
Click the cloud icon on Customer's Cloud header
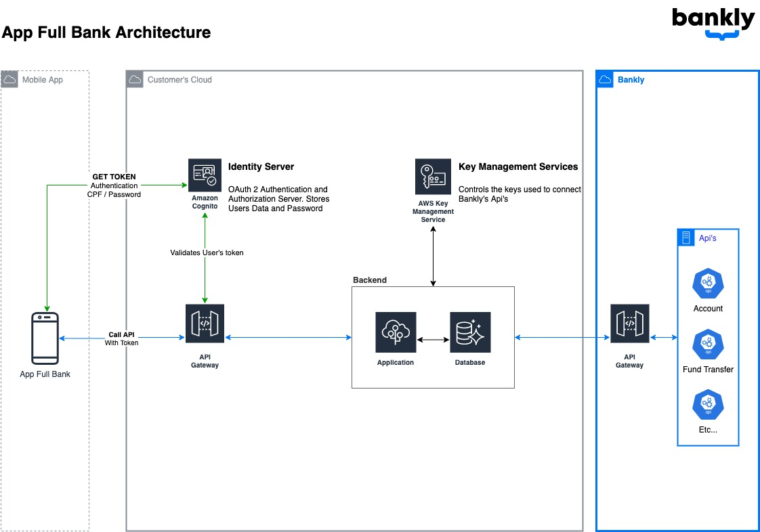(x=134, y=79)
